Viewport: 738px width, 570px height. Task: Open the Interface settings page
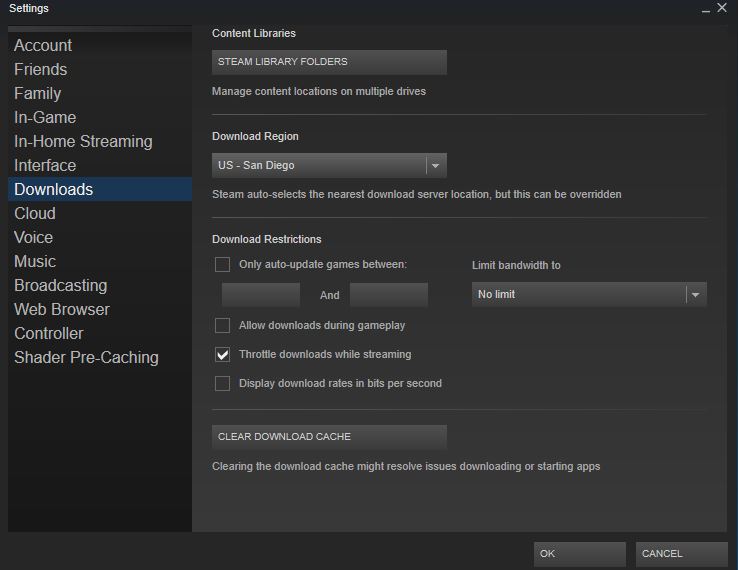click(x=100, y=166)
